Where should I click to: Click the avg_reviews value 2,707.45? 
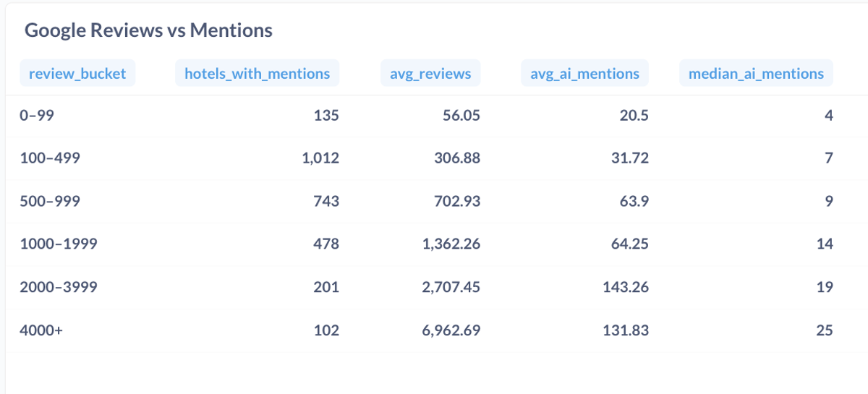coord(451,287)
